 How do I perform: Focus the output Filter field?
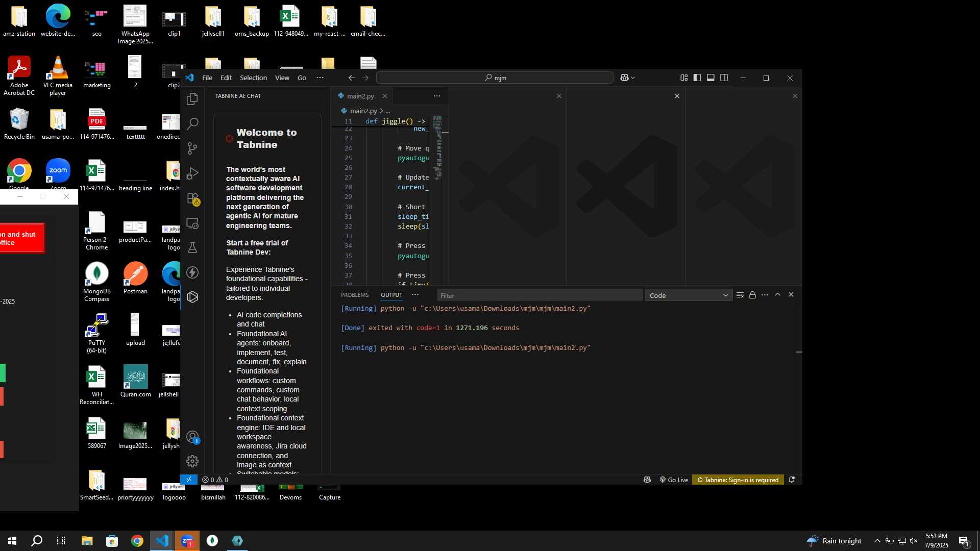[x=540, y=295]
